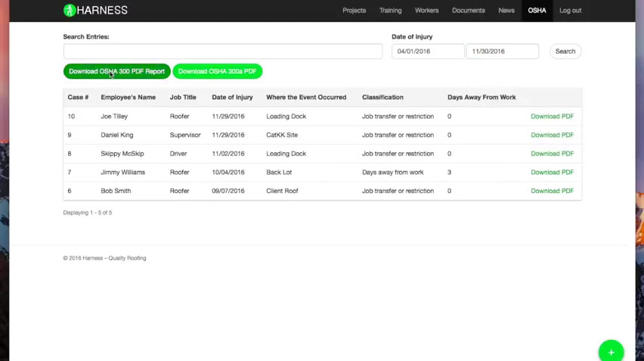Click Download OSHA 300a PDF button
Image resolution: width=644 pixels, height=361 pixels.
pos(218,71)
